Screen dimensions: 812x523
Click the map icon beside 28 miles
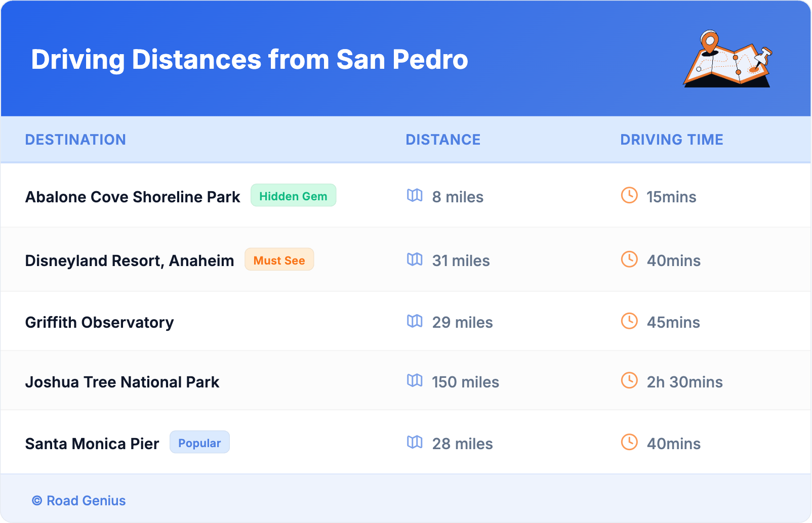pos(415,442)
